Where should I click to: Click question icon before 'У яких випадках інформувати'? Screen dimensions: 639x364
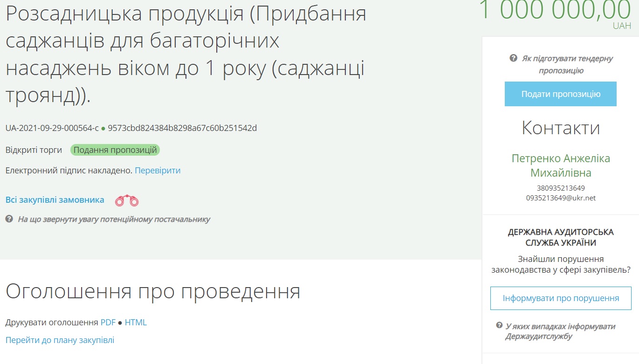499,325
